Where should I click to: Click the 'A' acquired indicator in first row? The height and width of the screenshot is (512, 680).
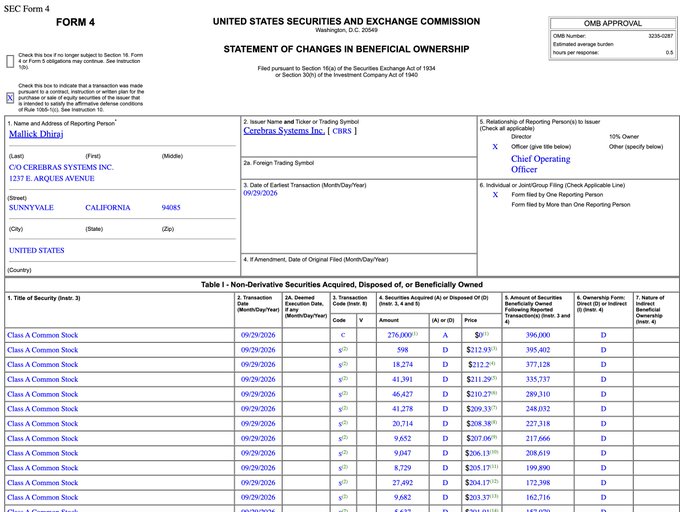click(445, 336)
